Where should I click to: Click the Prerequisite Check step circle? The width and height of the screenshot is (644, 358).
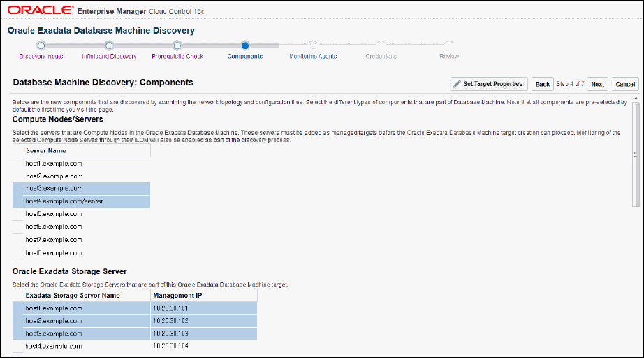tap(177, 45)
